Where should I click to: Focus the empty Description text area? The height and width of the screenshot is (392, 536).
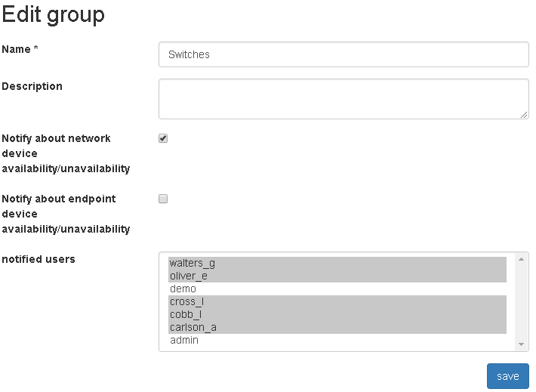pos(343,98)
